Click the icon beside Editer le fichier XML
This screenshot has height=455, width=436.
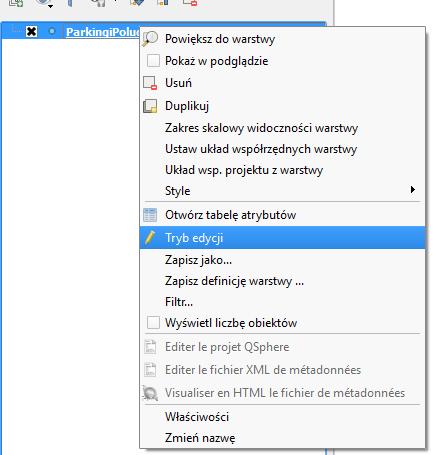(150, 370)
